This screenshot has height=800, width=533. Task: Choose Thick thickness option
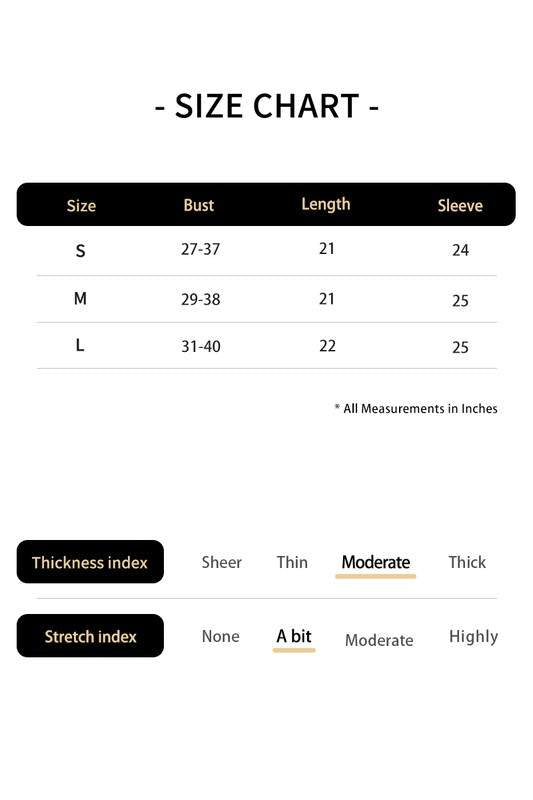click(x=467, y=562)
